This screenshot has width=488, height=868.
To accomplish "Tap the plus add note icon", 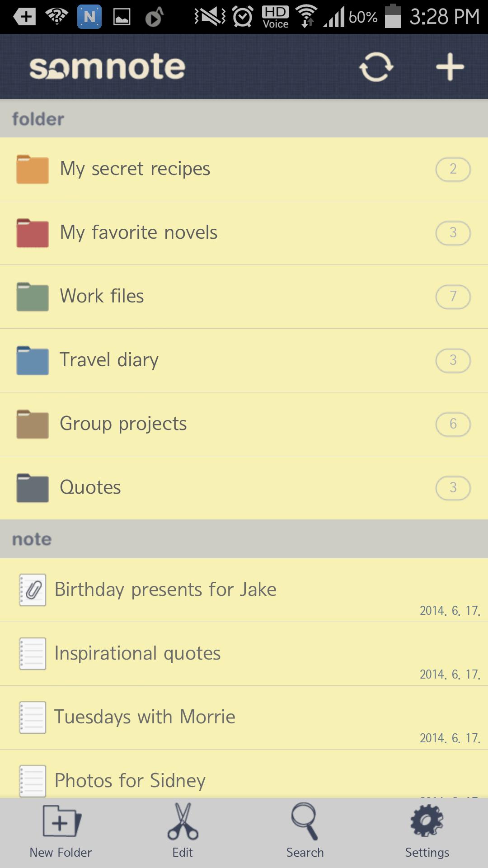I will [450, 67].
